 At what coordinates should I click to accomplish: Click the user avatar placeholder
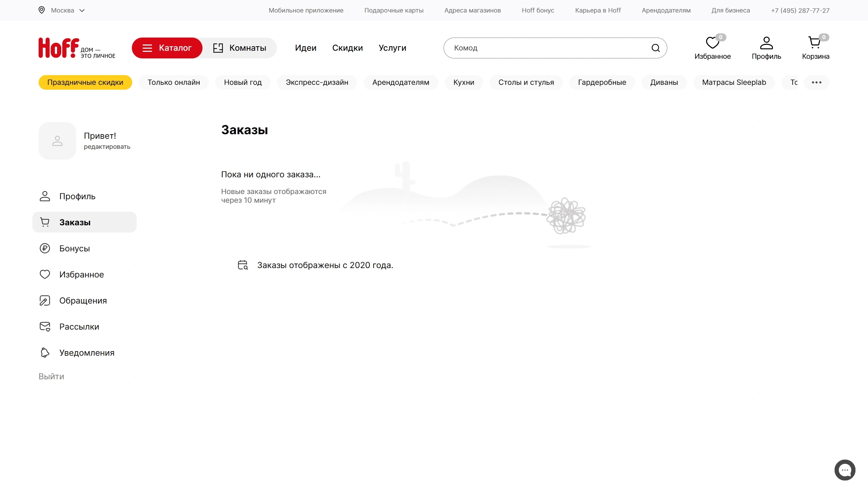coord(57,141)
